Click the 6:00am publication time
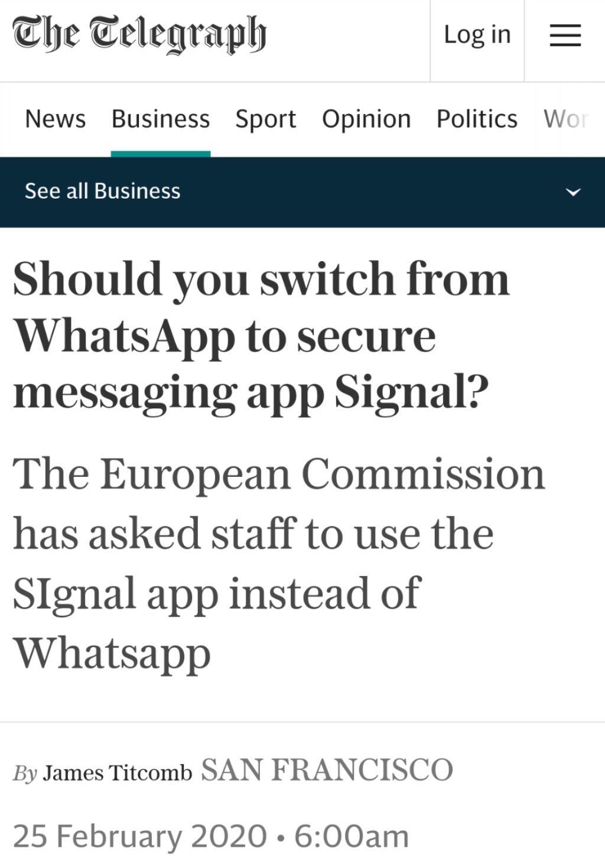 [351, 836]
